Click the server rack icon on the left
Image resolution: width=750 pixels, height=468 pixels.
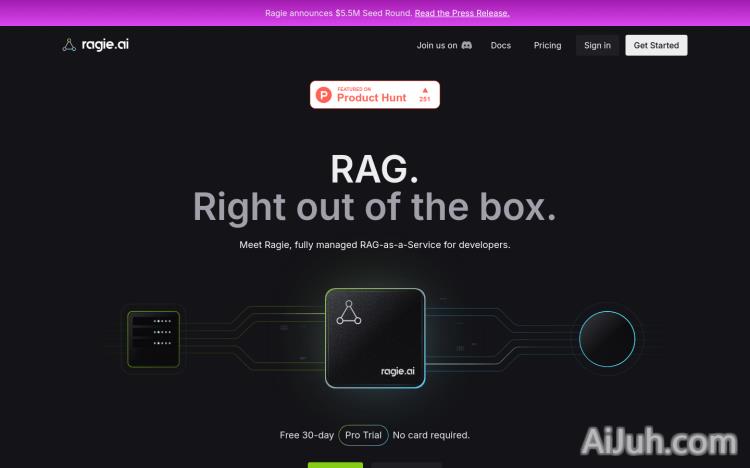[x=153, y=339]
